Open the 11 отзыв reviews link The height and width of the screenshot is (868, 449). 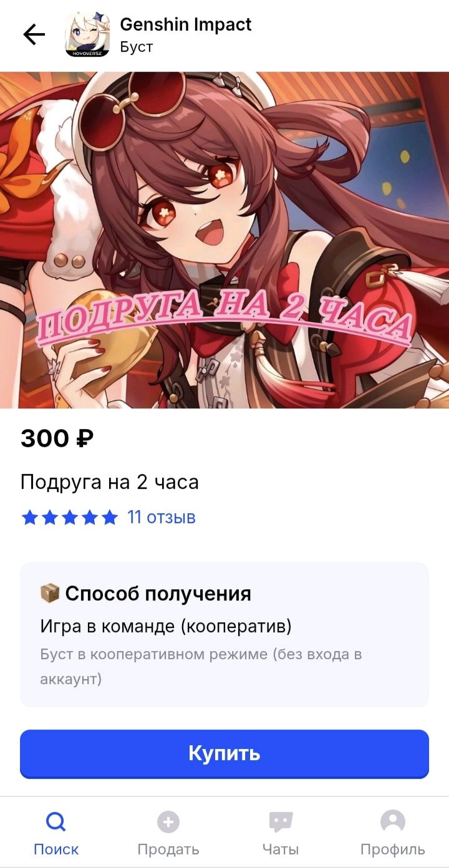click(x=162, y=518)
